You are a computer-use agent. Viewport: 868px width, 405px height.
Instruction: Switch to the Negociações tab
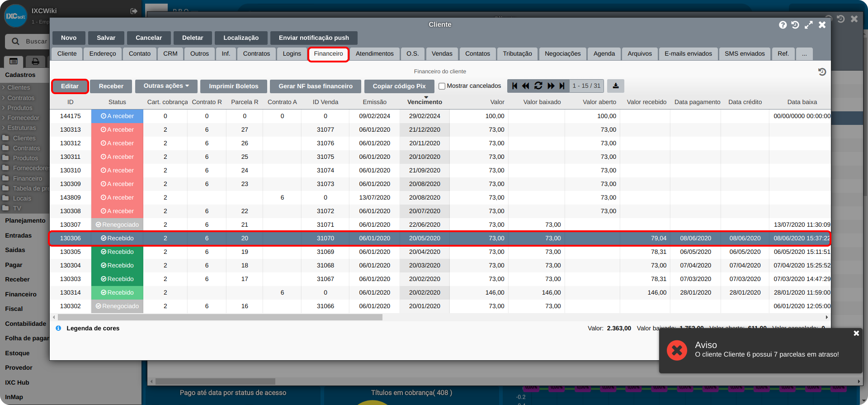pos(562,53)
